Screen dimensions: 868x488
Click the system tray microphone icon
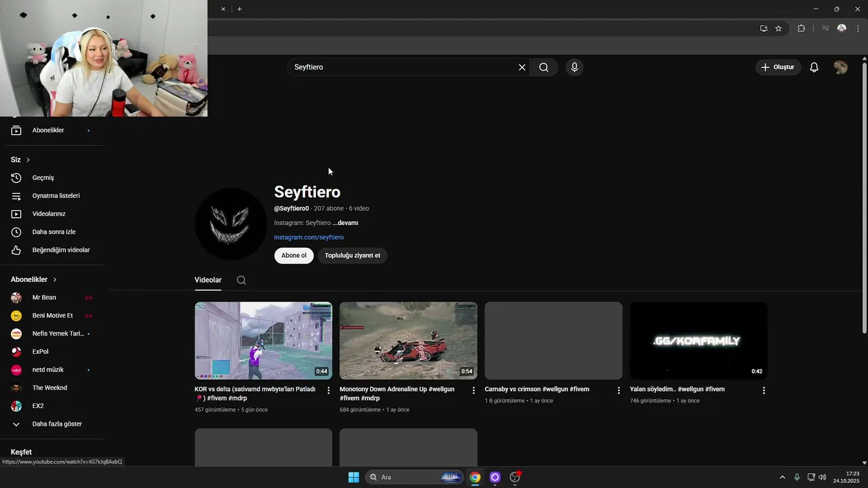(x=797, y=477)
